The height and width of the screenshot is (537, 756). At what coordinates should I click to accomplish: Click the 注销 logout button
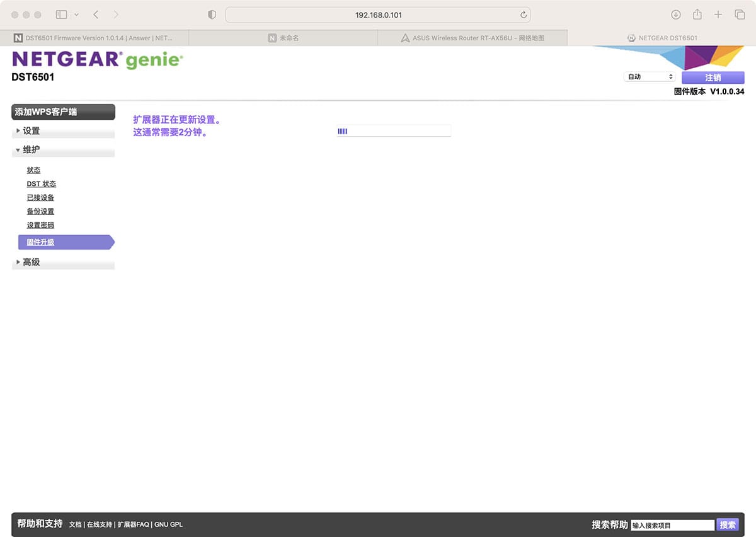tap(713, 78)
